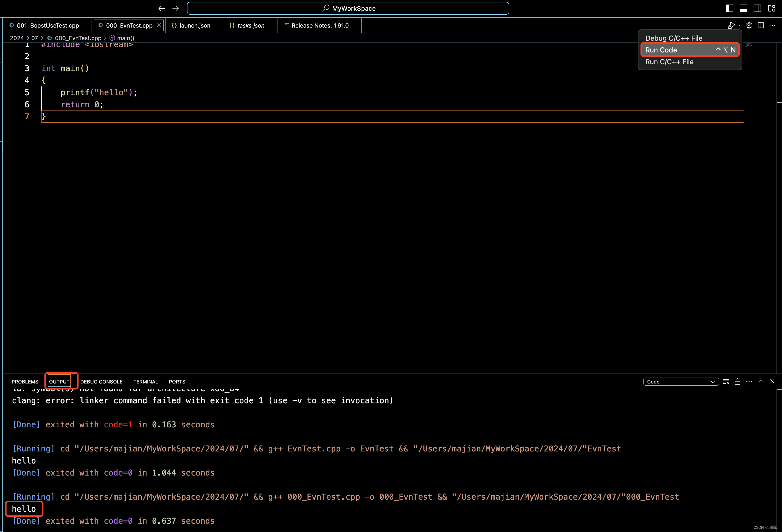Click the clang linker error line
Viewport: 782px width, 532px height.
point(202,401)
